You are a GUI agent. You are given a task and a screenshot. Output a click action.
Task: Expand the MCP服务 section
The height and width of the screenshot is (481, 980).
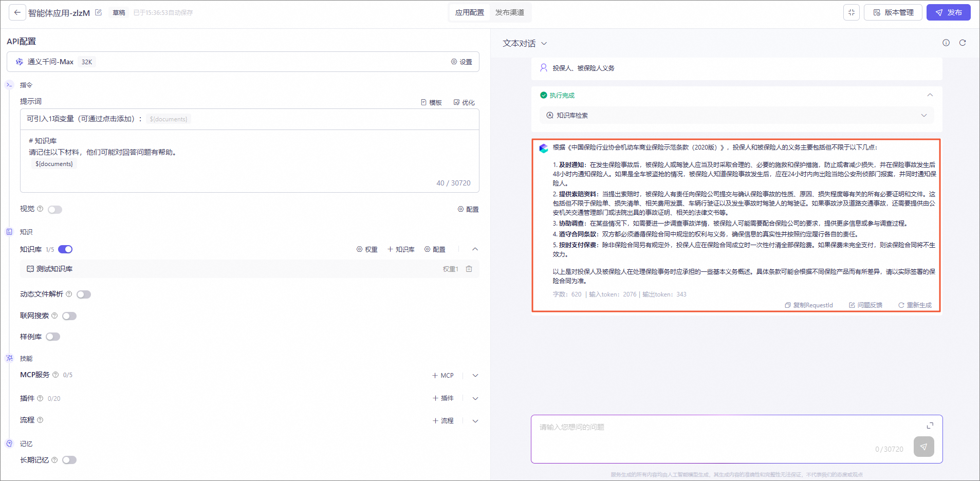point(475,375)
